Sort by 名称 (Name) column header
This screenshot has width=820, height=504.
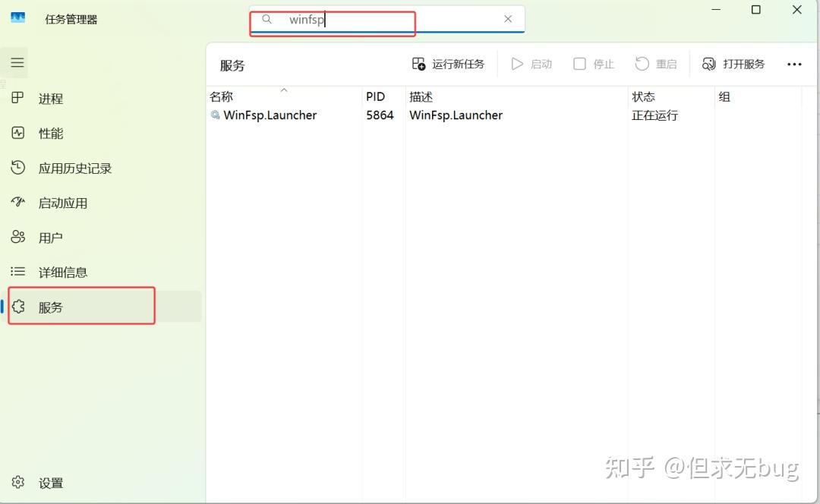click(x=284, y=96)
